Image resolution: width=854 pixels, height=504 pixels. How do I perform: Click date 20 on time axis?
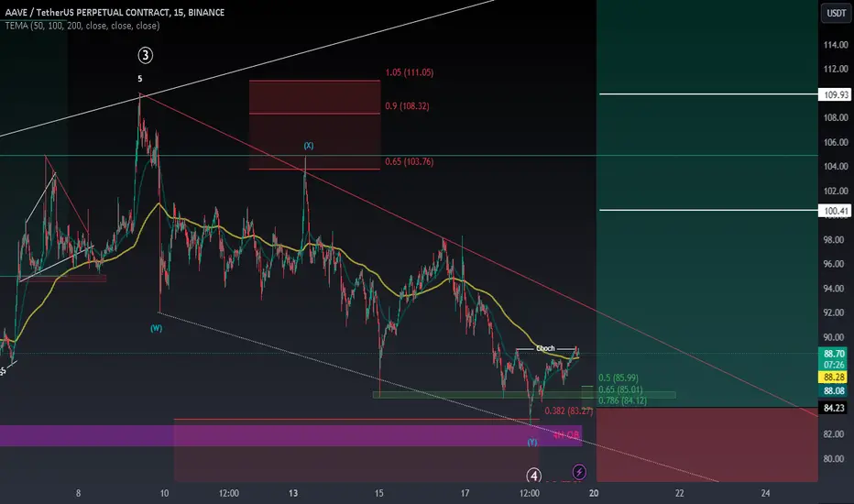tap(594, 493)
